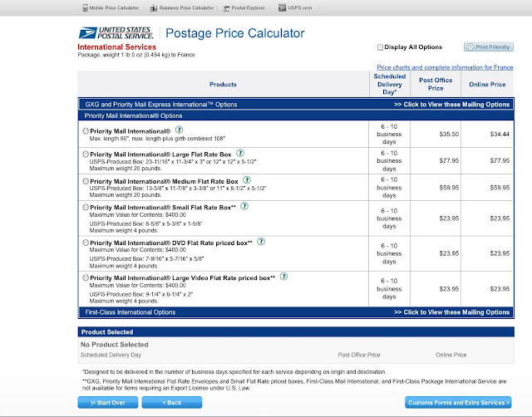532x417 pixels.
Task: Select Small Flat Rate Box radio button
Action: (86, 207)
